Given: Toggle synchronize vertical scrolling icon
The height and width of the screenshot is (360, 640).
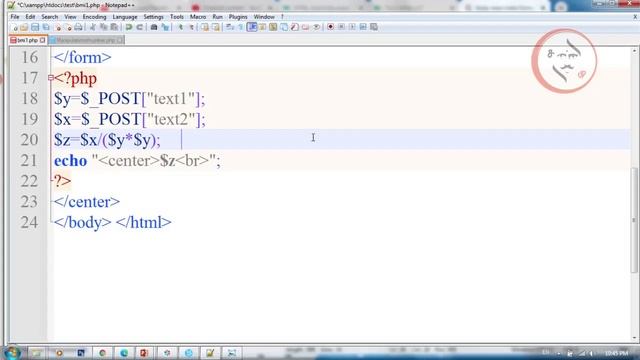Looking at the screenshot, I should pos(205,27).
